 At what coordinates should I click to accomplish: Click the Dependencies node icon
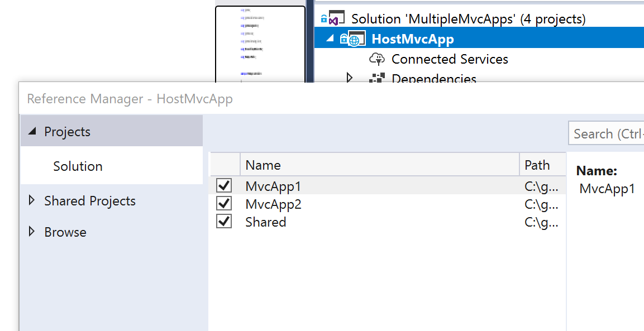click(376, 78)
